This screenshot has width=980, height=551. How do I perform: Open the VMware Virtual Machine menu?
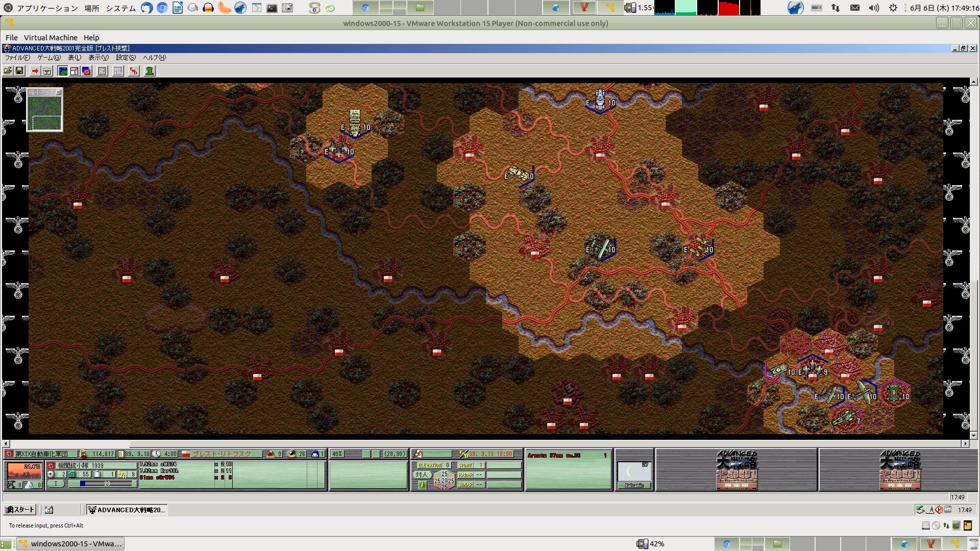51,38
